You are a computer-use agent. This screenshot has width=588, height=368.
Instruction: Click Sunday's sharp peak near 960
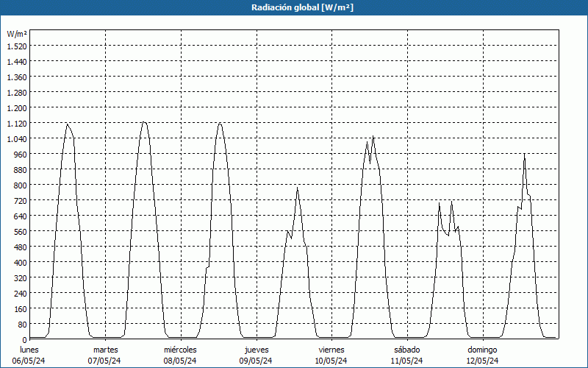524,154
